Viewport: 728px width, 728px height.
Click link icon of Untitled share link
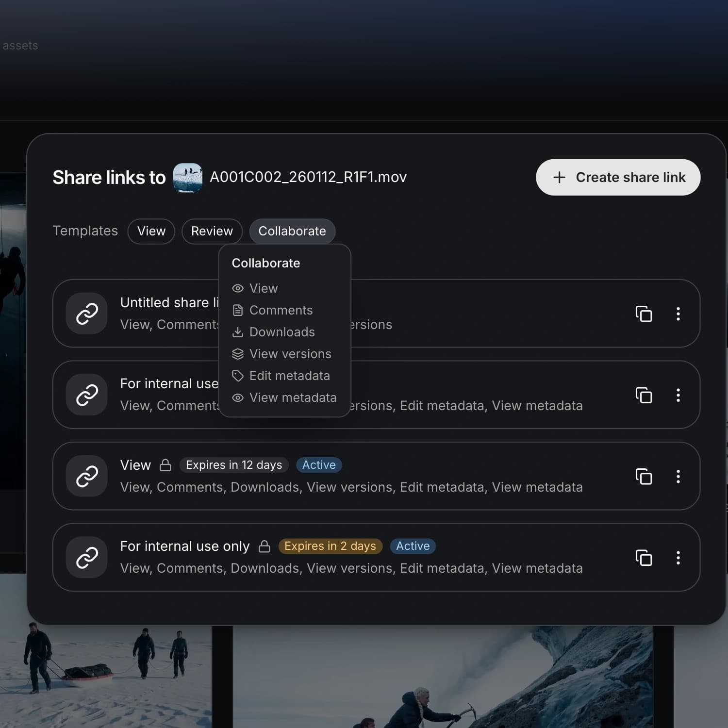[87, 314]
